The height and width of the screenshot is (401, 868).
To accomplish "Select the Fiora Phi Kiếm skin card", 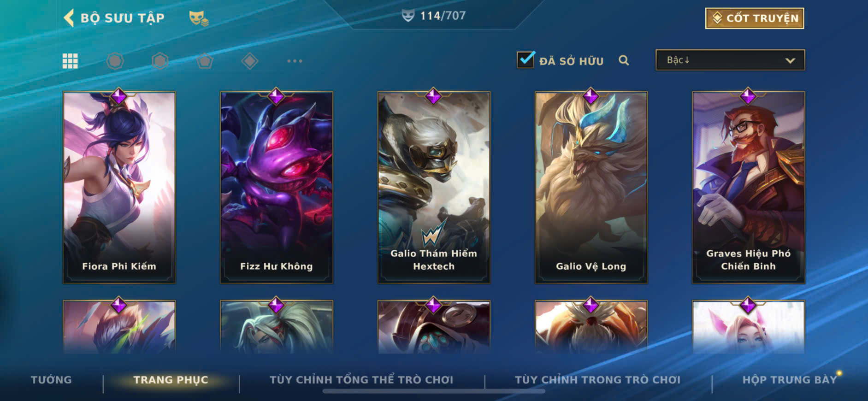I will [119, 187].
